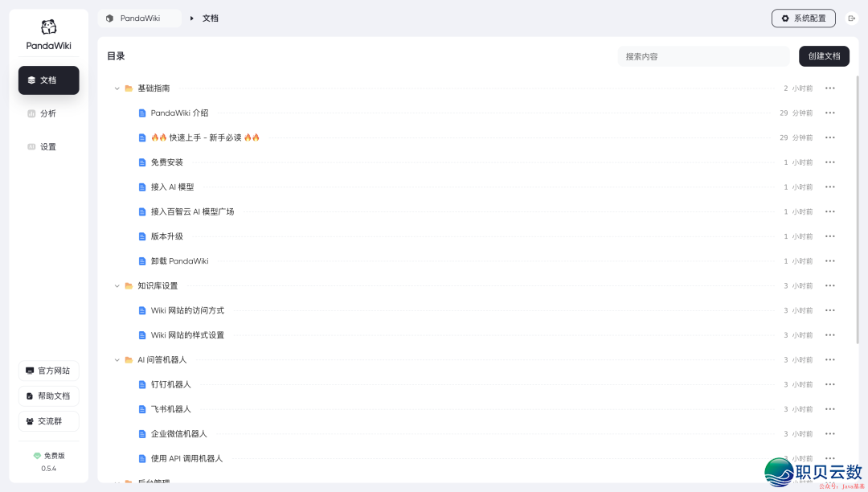Collapse the 知识库设置 folder
The image size is (868, 492).
117,286
